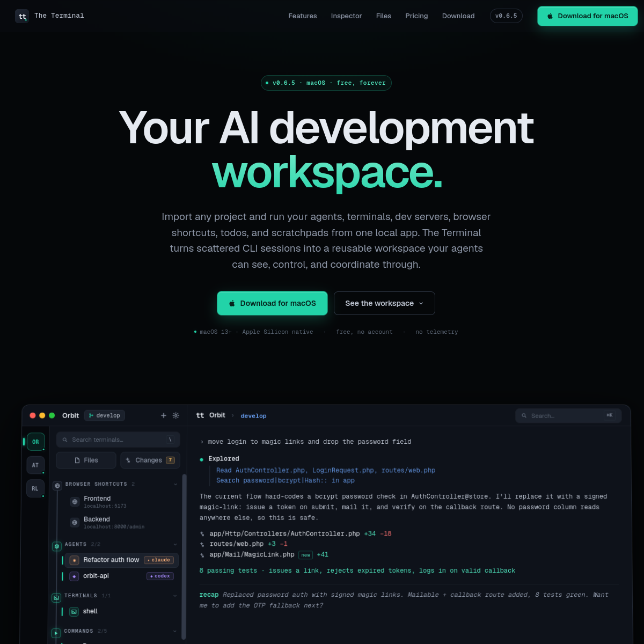Switch to the Changes tab

click(150, 460)
